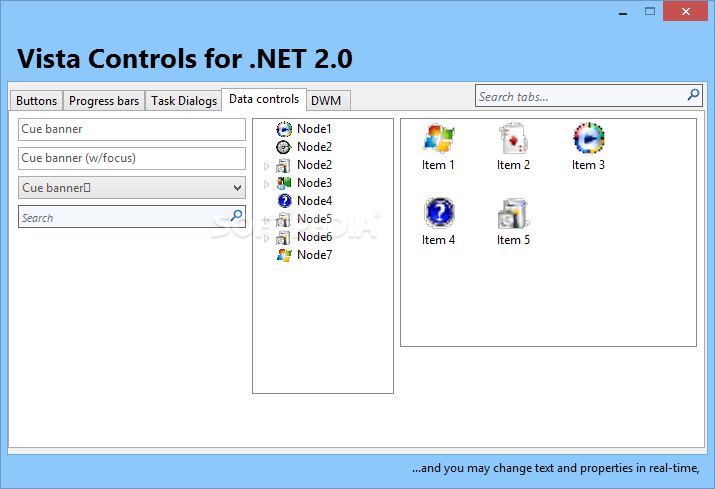
Task: Select the Item 2 playing cards icon
Action: (x=513, y=138)
